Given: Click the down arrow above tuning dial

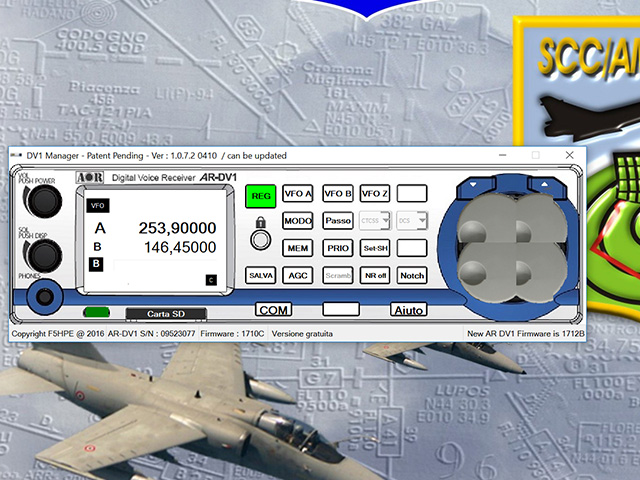Looking at the screenshot, I should (x=473, y=185).
